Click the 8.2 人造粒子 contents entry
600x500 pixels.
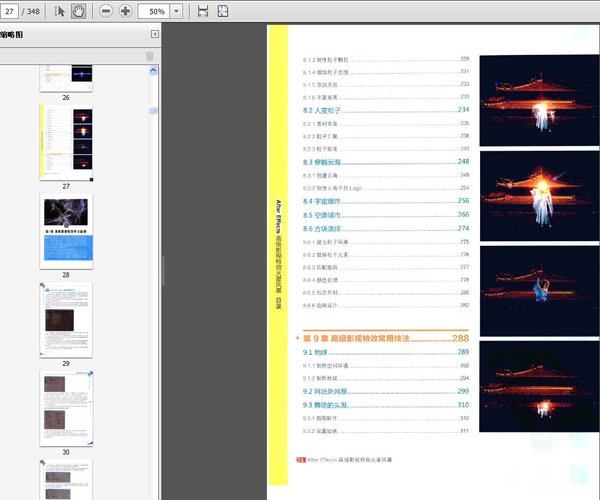click(x=322, y=110)
